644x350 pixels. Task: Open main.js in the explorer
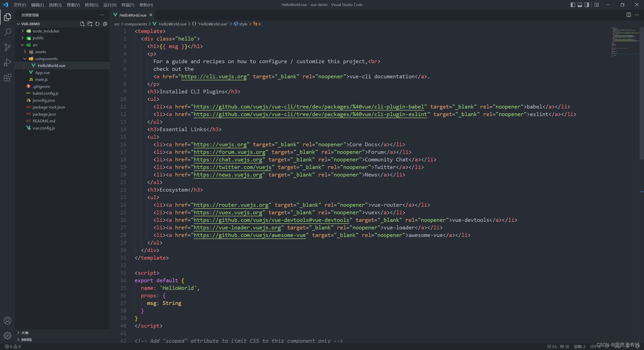62,79
